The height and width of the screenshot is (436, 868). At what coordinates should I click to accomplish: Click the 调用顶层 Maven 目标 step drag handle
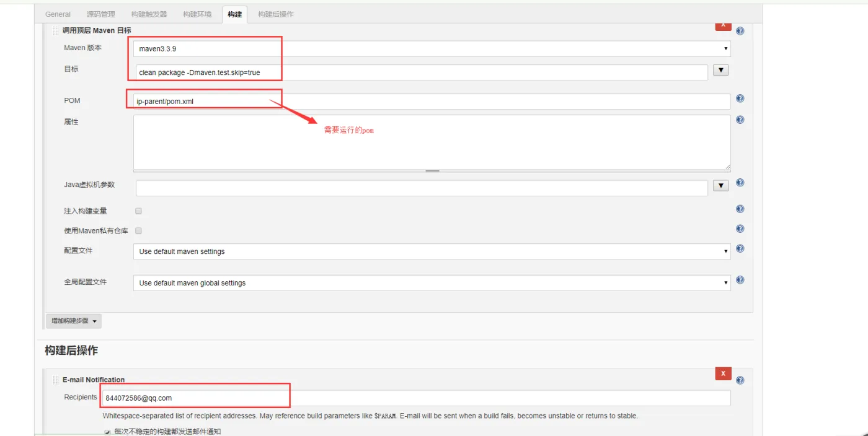pos(56,30)
